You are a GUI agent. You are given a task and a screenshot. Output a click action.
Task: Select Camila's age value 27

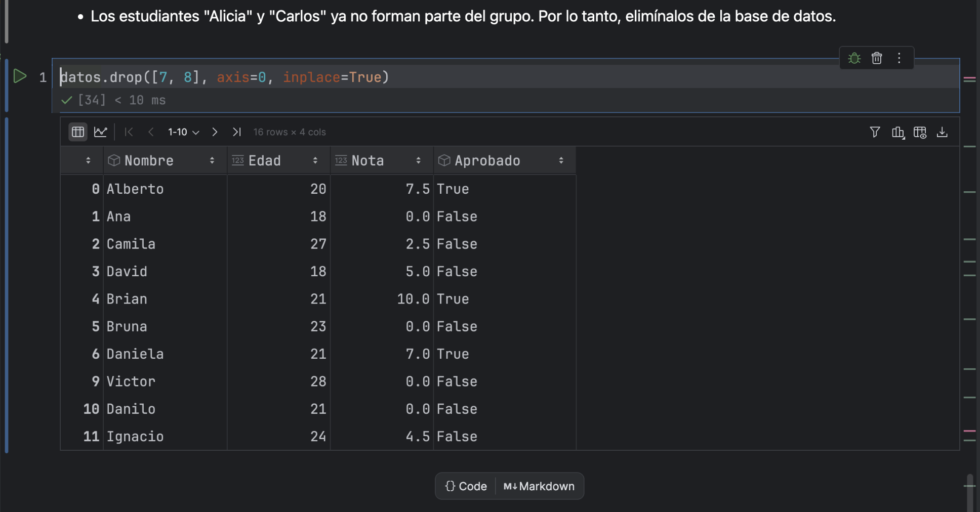279,244
